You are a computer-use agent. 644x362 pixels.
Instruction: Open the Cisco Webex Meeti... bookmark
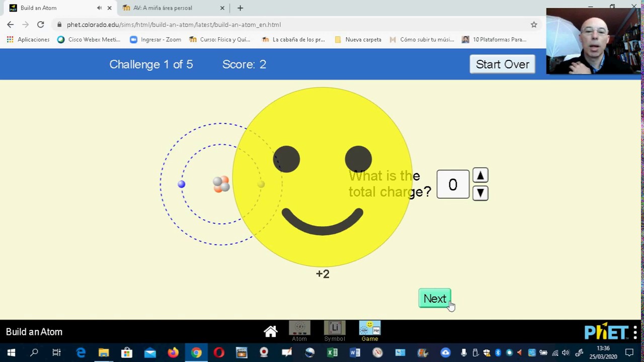(x=89, y=39)
